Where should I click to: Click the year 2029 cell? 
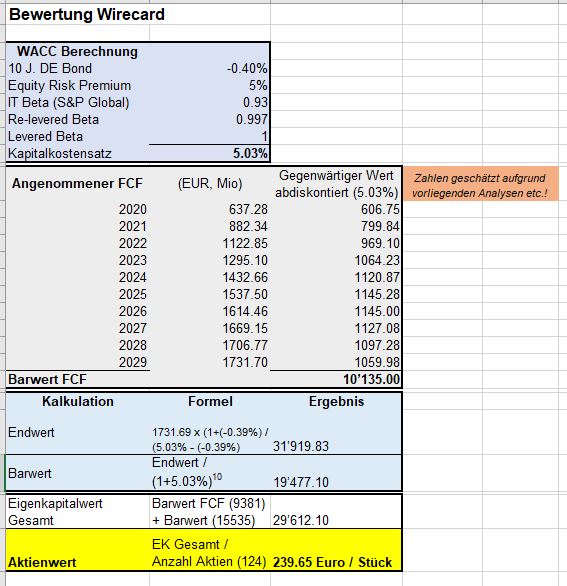[x=133, y=363]
